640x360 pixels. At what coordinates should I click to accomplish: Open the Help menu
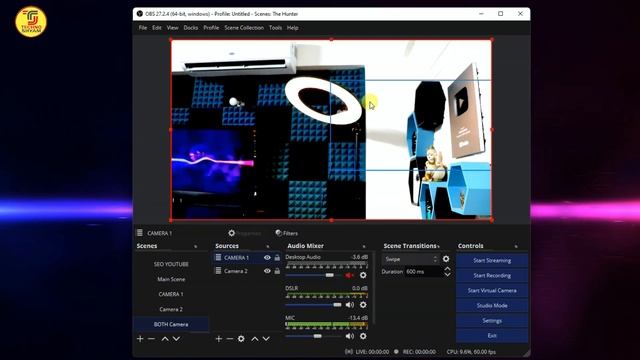point(292,28)
